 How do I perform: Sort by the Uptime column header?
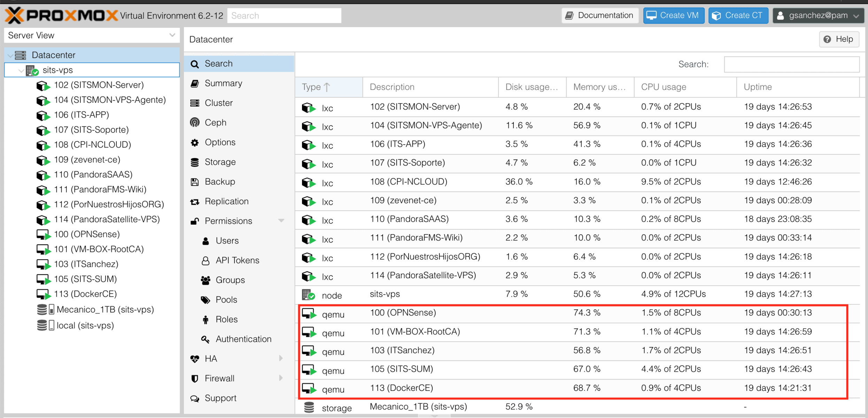798,87
